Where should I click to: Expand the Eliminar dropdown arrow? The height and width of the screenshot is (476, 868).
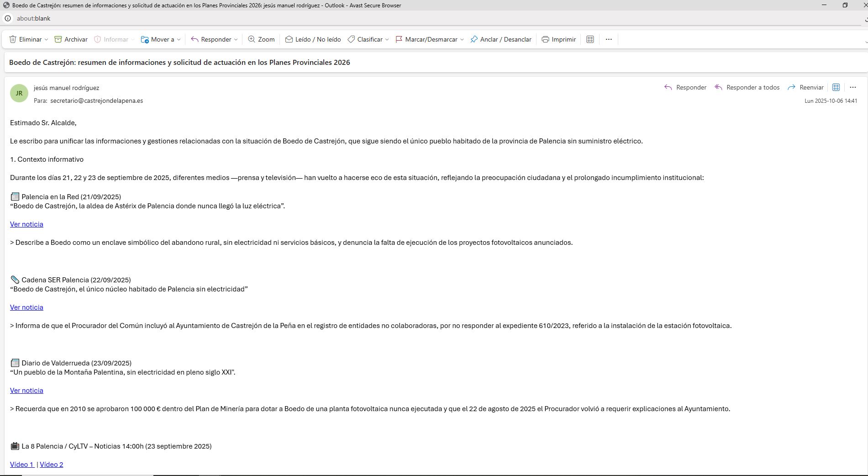coord(46,40)
